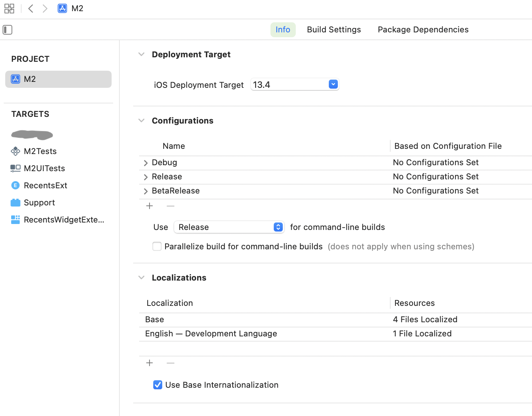This screenshot has height=416, width=532.
Task: Switch to the Package Dependencies tab
Action: click(423, 30)
